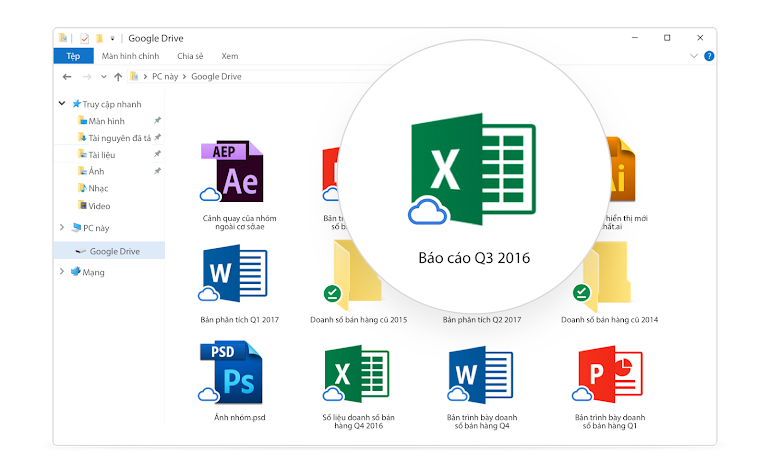Switch to the Chia sẻ ribbon tab
The width and height of the screenshot is (768, 475).
[x=190, y=56]
